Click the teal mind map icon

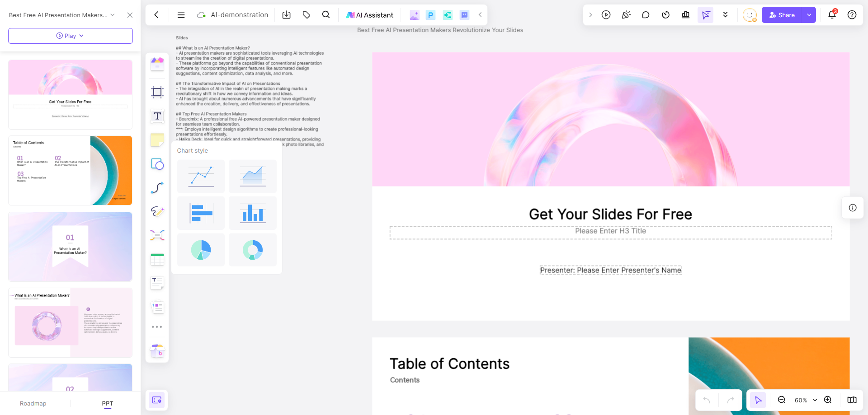coord(448,15)
